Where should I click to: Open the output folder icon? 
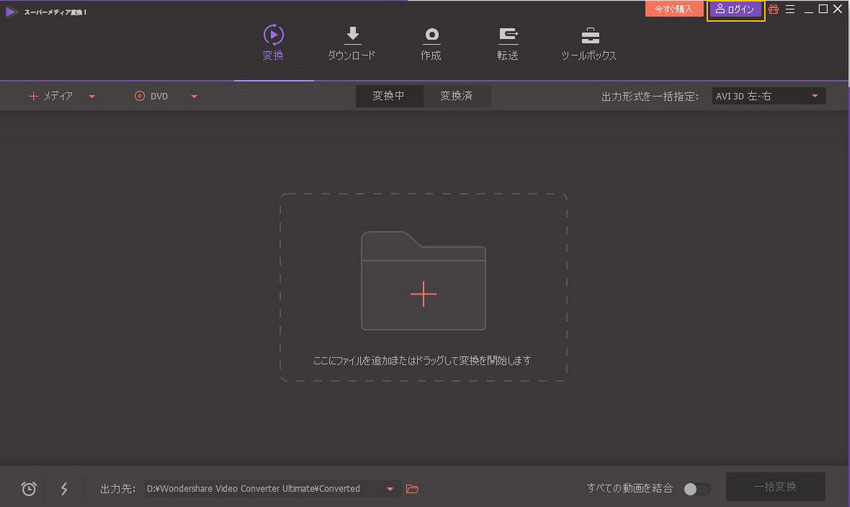[413, 489]
